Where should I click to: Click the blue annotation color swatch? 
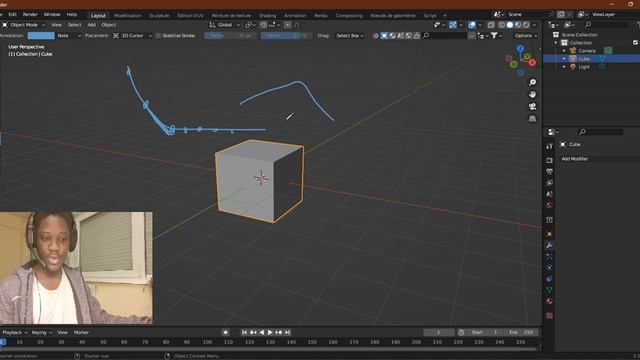41,36
